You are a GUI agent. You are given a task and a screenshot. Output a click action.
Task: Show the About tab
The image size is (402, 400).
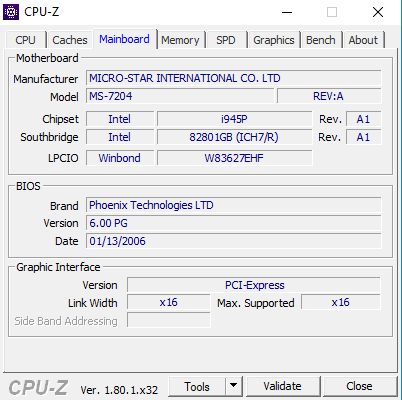[x=363, y=40]
